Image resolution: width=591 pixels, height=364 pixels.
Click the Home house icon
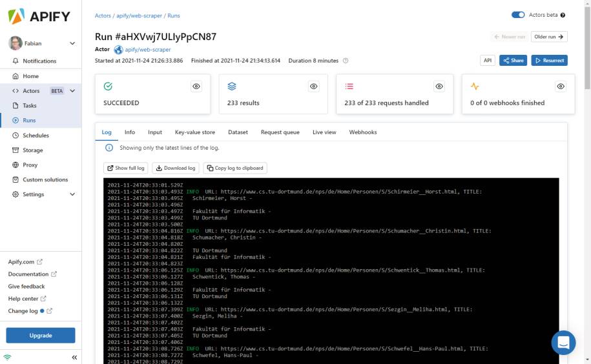pyautogui.click(x=16, y=76)
